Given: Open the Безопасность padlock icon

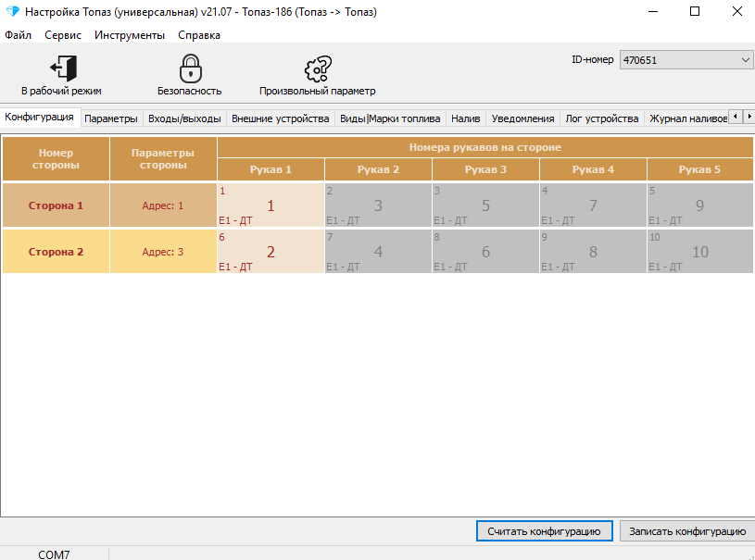Looking at the screenshot, I should (x=190, y=68).
